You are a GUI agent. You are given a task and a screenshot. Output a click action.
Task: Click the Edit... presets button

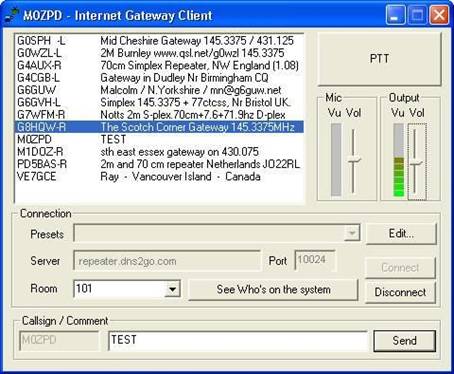(401, 234)
